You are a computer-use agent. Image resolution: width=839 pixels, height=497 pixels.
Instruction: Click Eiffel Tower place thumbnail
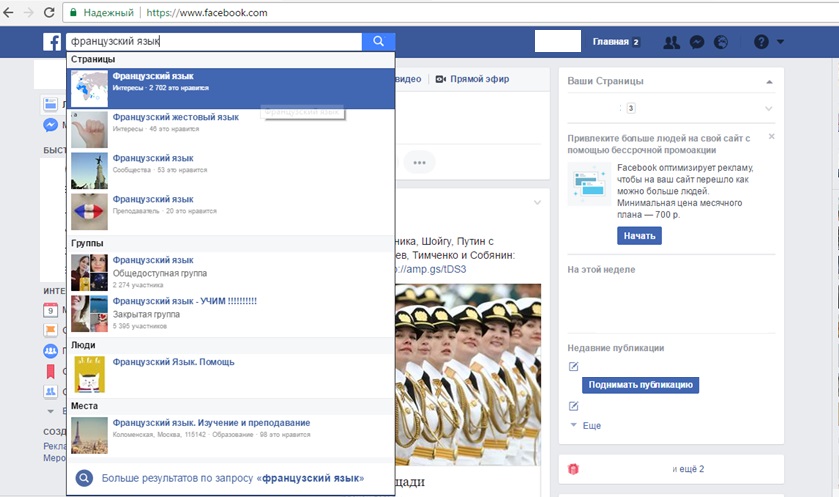pos(89,435)
